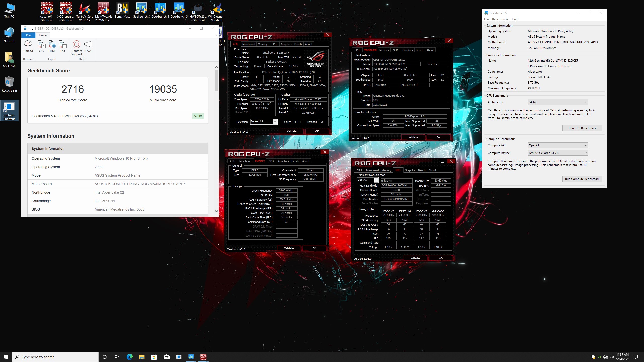Click the 19035 Multi-Core Score value
644x362 pixels.
click(163, 89)
